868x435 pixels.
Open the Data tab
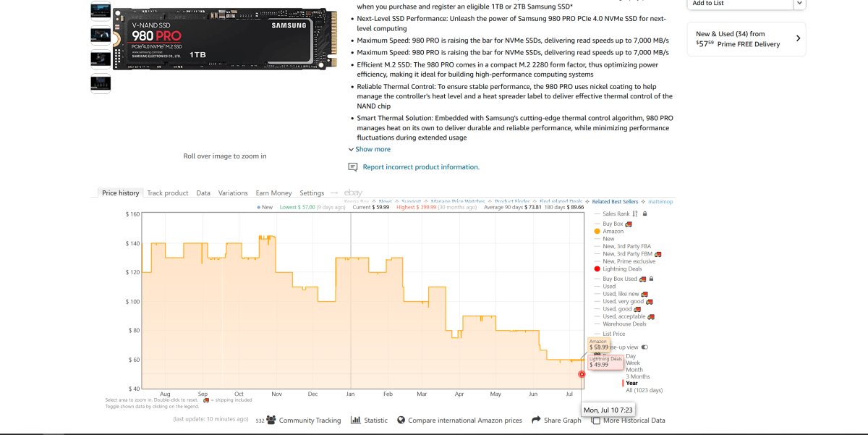pyautogui.click(x=203, y=193)
